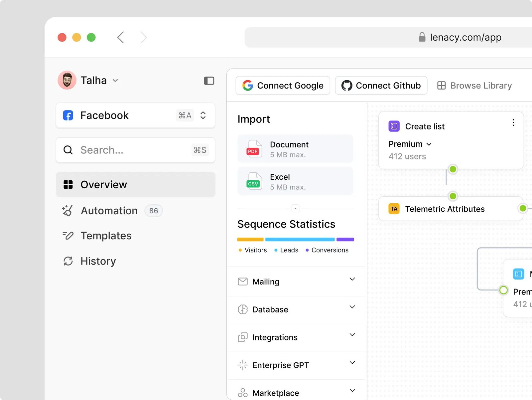Click the CSV file icon
The width and height of the screenshot is (532, 400).
pyautogui.click(x=254, y=181)
